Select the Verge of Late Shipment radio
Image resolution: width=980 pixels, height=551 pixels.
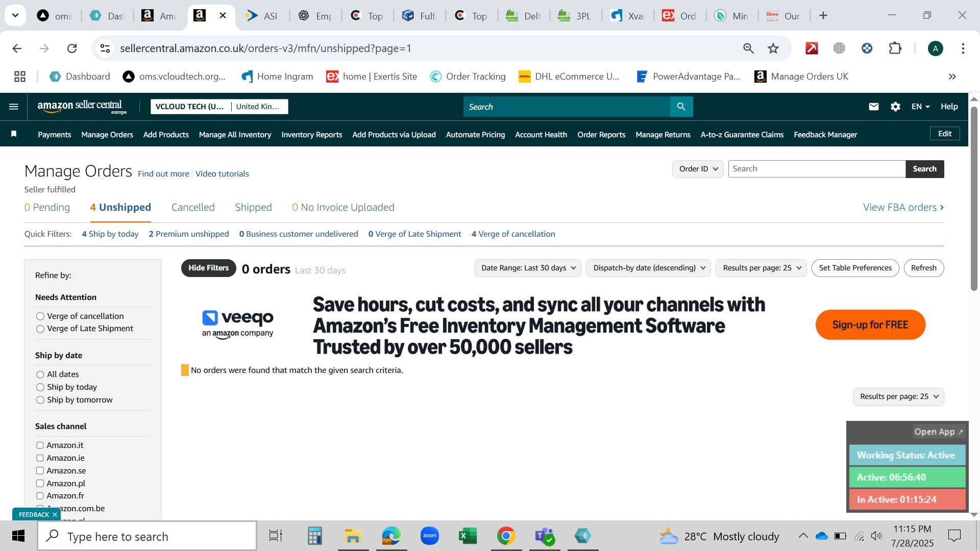pyautogui.click(x=40, y=329)
